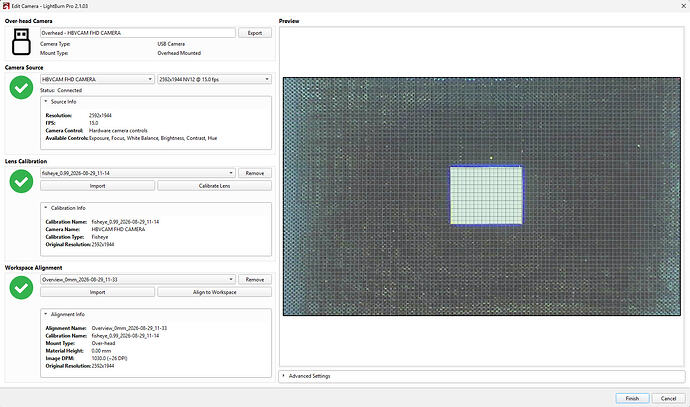The width and height of the screenshot is (690, 407).
Task: Click the Calibration Type 'Fisheye' value
Action: 100,237
